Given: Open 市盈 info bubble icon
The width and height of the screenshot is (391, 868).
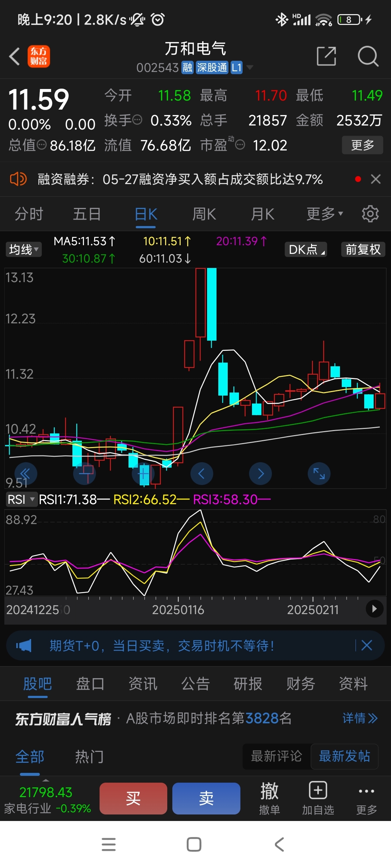Looking at the screenshot, I should [240, 145].
